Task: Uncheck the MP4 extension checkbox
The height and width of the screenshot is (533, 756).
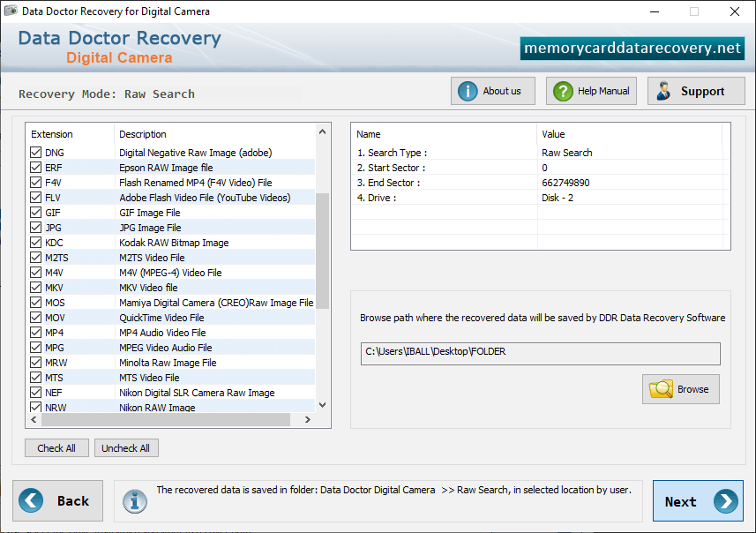Action: [x=35, y=333]
